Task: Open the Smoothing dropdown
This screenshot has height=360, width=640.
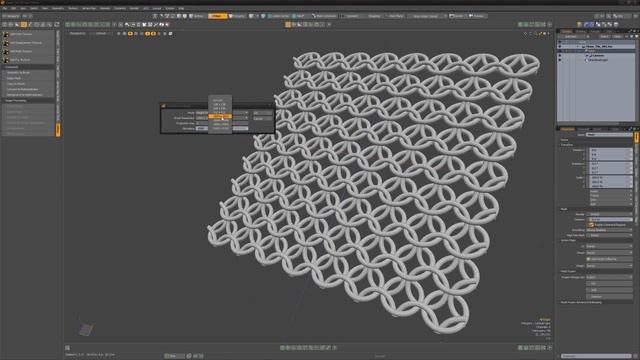Action: coord(609,230)
